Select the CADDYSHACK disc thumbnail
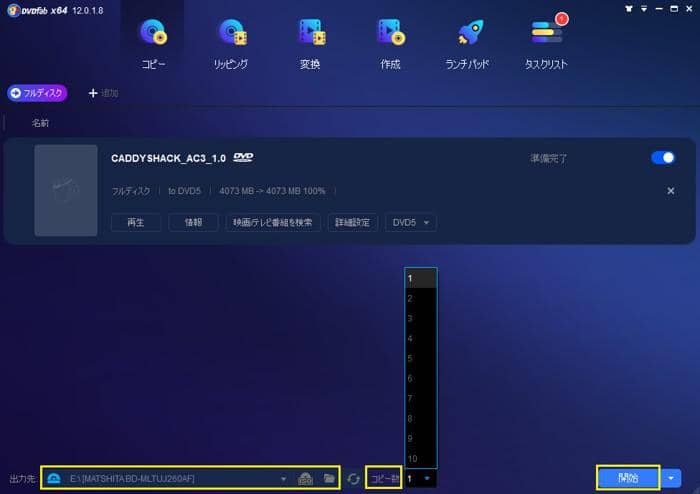Screen dimensions: 700x494 66,191
